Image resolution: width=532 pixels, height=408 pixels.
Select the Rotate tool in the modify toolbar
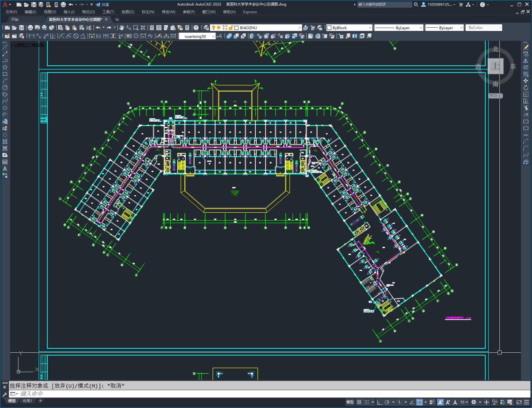(x=526, y=88)
